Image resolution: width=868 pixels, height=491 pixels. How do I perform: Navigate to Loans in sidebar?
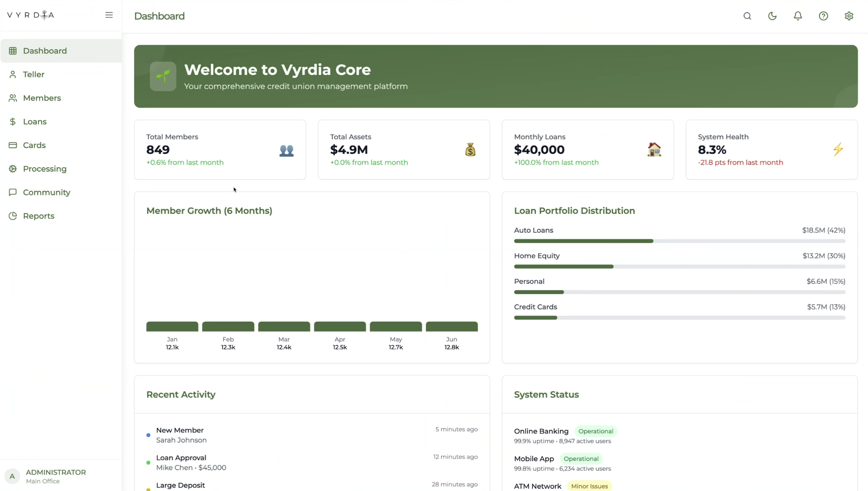[34, 122]
